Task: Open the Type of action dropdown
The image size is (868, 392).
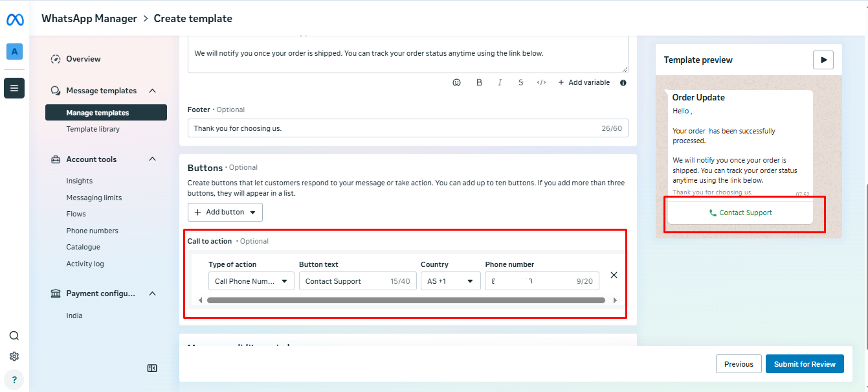Action: (251, 281)
